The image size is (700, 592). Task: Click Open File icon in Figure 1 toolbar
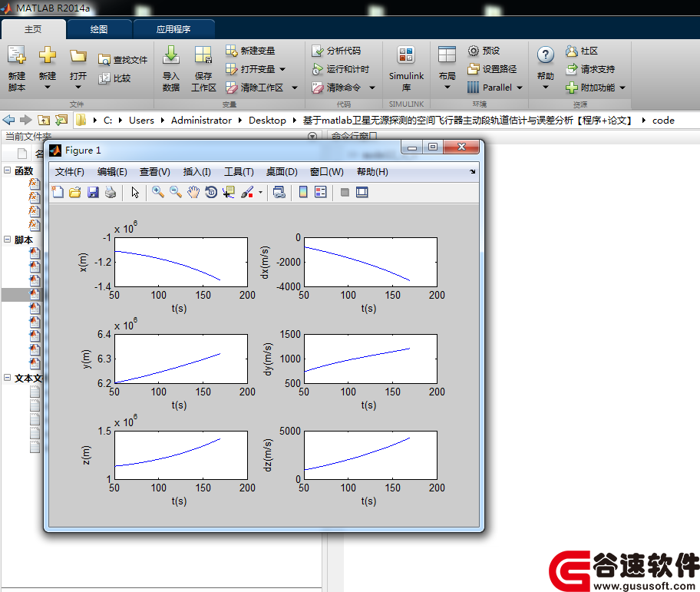pyautogui.click(x=75, y=193)
